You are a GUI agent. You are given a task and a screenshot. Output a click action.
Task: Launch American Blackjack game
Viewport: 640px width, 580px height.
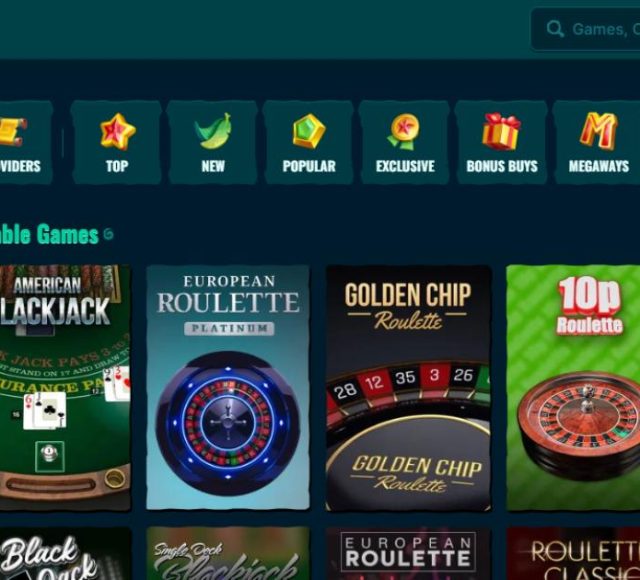(65, 387)
